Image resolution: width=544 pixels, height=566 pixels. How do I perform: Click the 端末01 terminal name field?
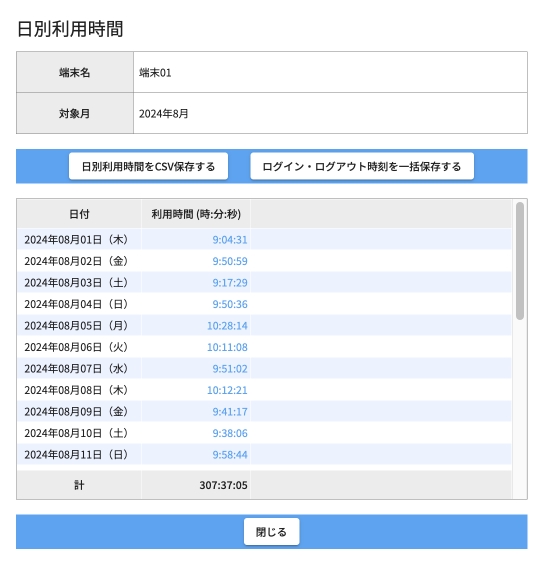[330, 73]
